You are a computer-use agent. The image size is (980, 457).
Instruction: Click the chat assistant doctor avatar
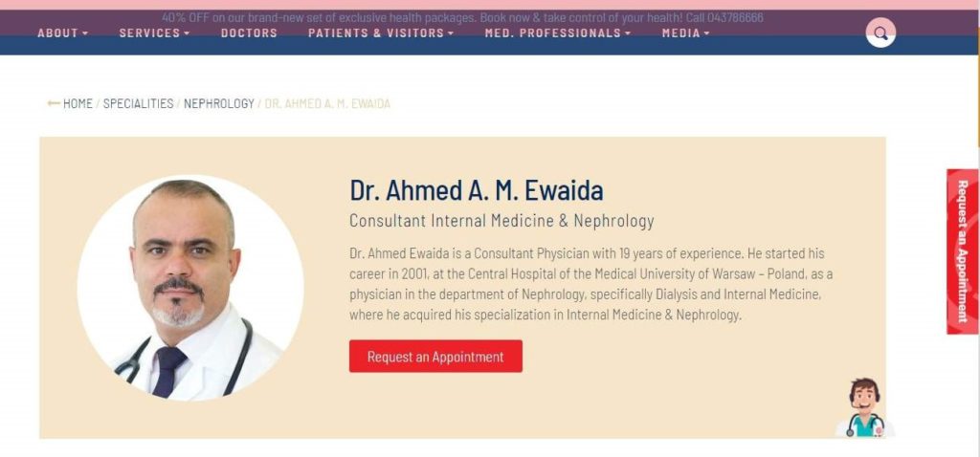point(865,407)
